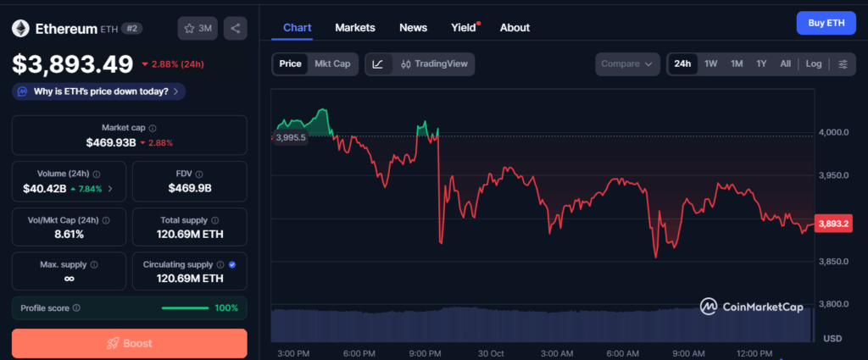Click the Profile score info icon

tap(76, 308)
